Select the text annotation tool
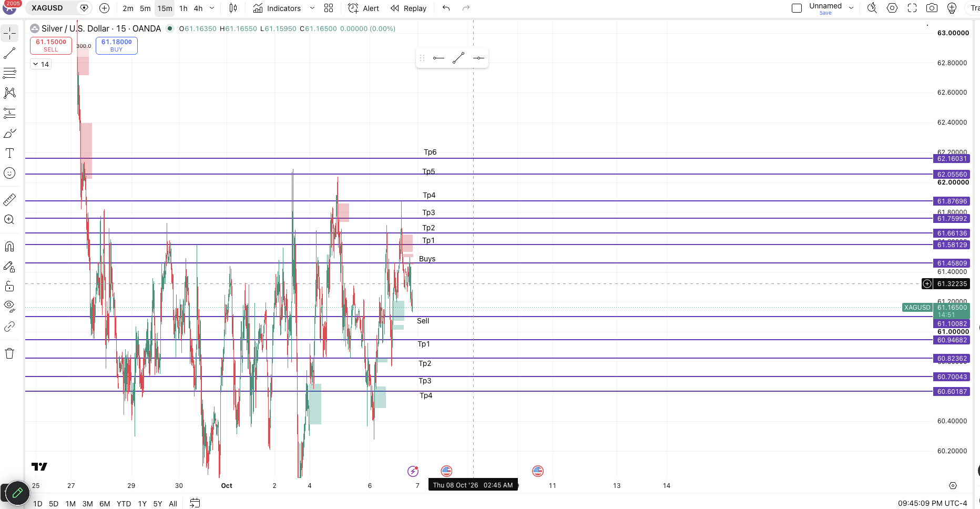 click(x=9, y=153)
